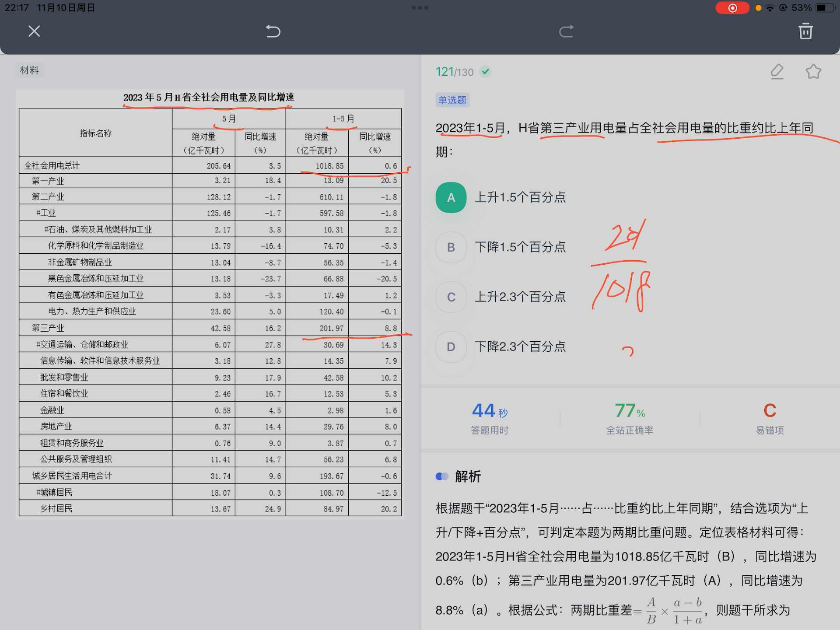Tap the #工业 row label

46,213
